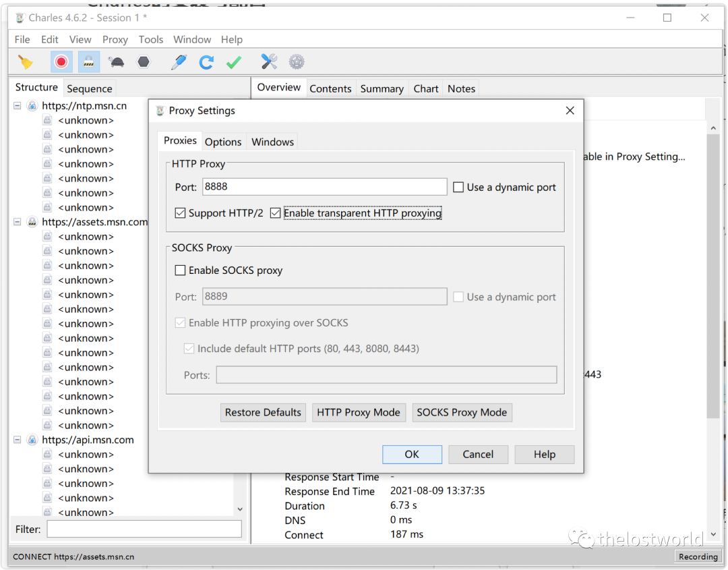Open the Contents tab
The image size is (728, 570).
tap(330, 89)
